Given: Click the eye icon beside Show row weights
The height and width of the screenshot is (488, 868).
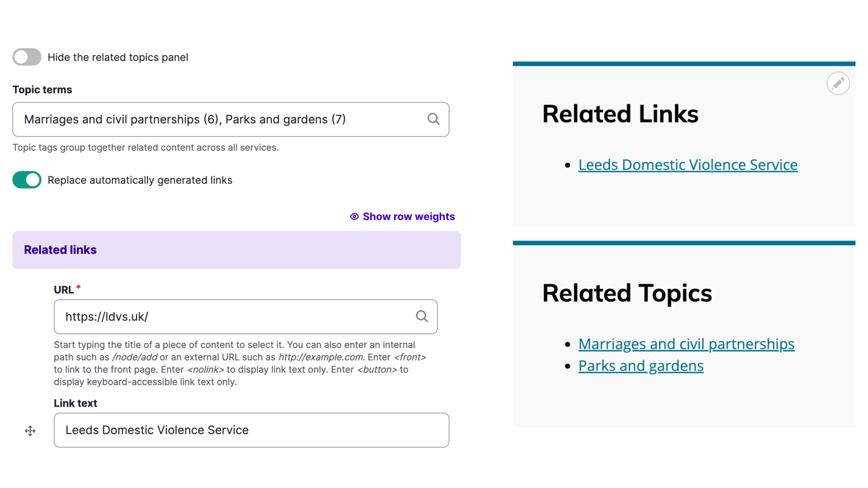Looking at the screenshot, I should pyautogui.click(x=354, y=217).
